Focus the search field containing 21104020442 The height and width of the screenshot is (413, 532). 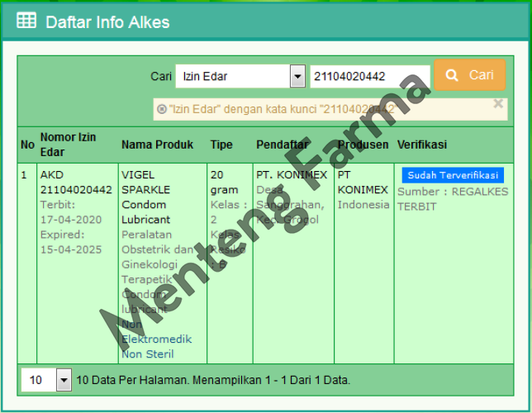369,77
